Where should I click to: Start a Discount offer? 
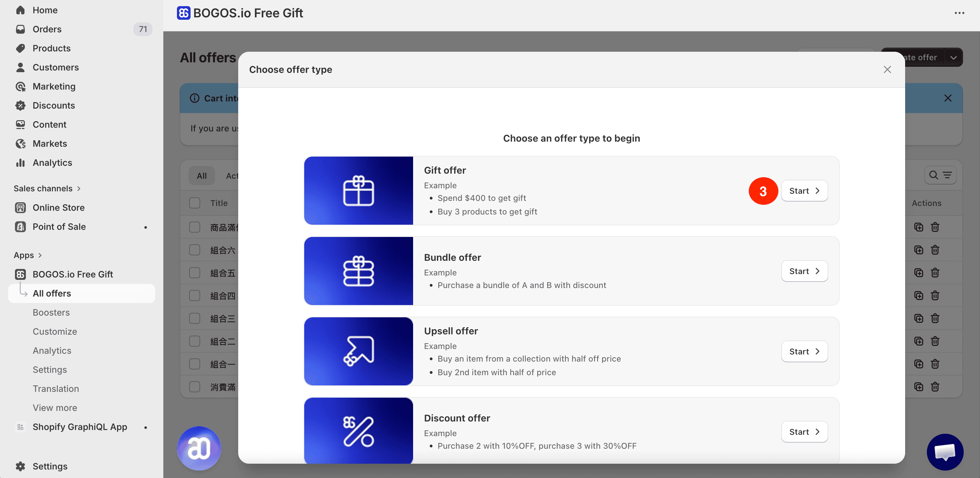pyautogui.click(x=804, y=432)
